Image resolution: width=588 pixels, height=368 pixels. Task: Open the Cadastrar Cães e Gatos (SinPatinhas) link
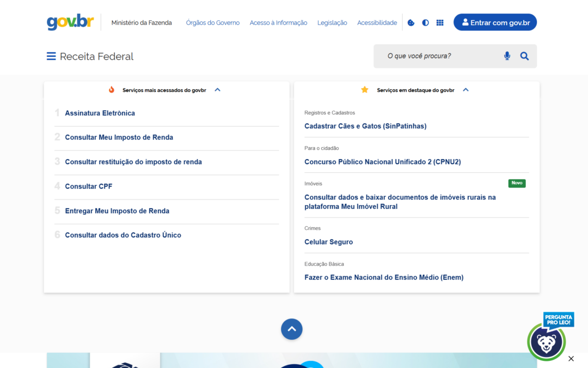tap(365, 126)
